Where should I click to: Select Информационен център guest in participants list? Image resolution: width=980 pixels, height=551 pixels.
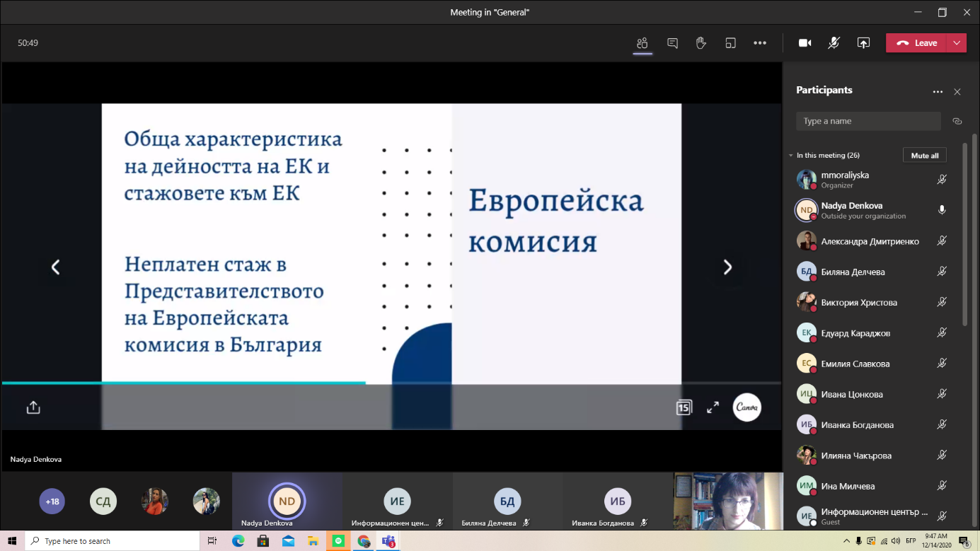click(x=872, y=516)
